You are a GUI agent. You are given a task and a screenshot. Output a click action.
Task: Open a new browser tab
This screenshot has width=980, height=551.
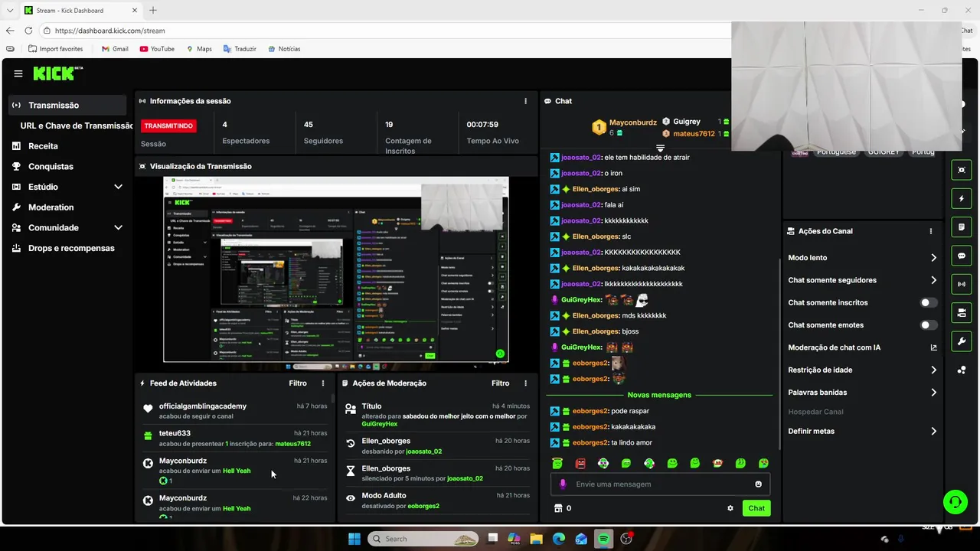[153, 10]
